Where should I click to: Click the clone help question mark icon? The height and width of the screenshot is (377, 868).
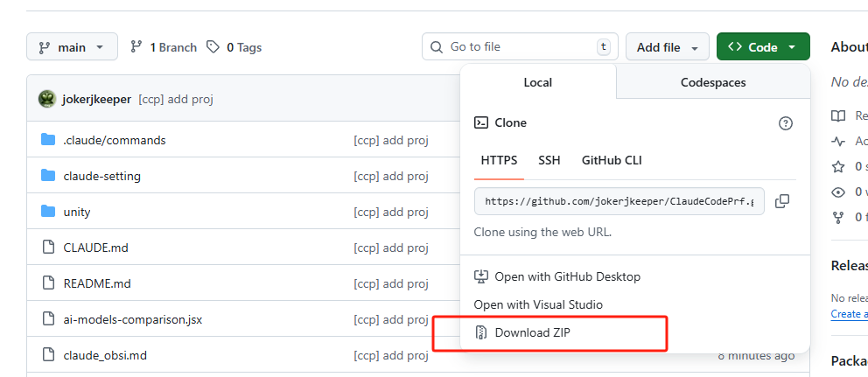point(785,123)
